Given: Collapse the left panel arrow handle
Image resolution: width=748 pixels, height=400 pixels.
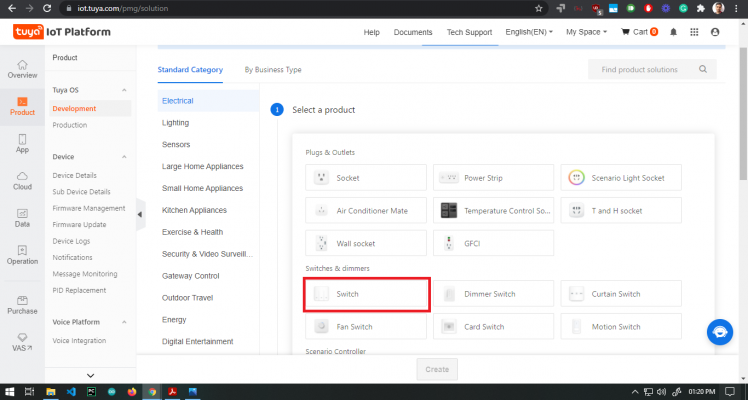Looking at the screenshot, I should click(x=140, y=213).
